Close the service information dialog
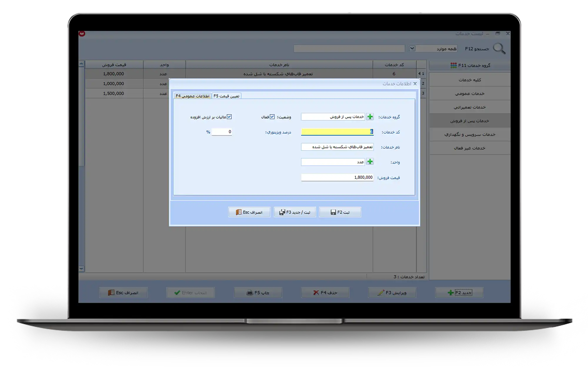 [415, 84]
